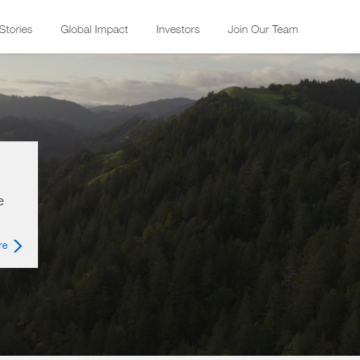
Task: Click the blue chevron arrow in the card
Action: [x=18, y=246]
